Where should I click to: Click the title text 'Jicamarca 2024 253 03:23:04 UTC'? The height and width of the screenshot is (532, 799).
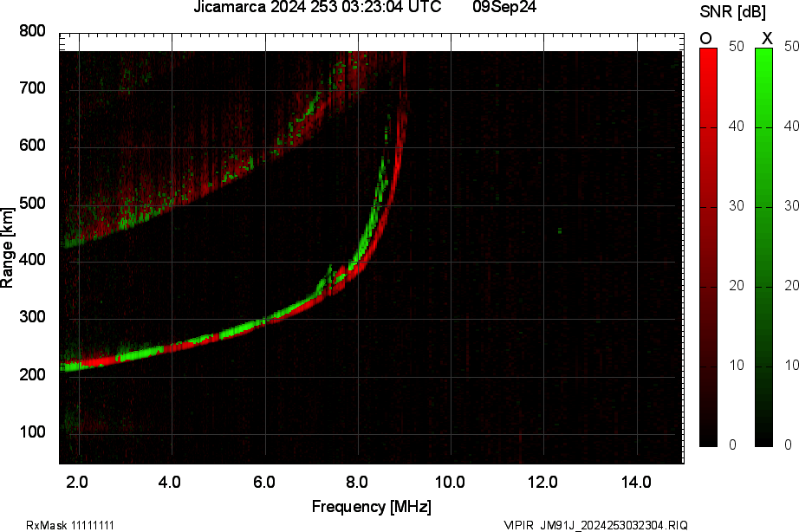(317, 7)
